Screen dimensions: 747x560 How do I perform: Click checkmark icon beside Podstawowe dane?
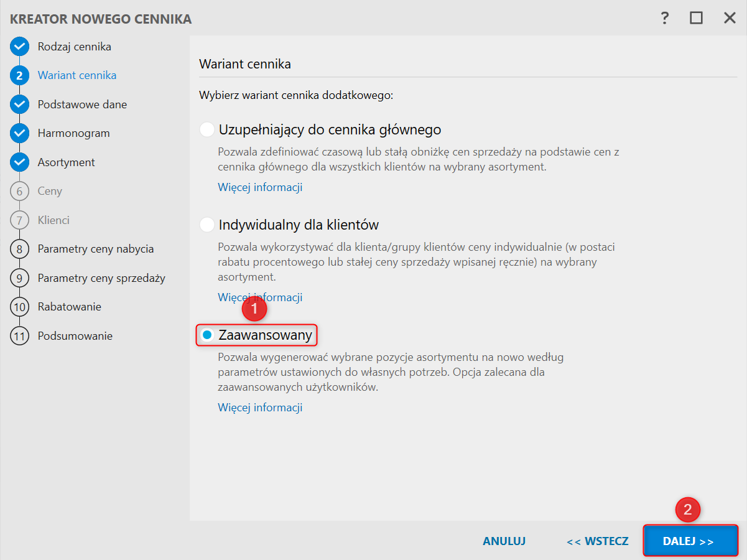20,105
